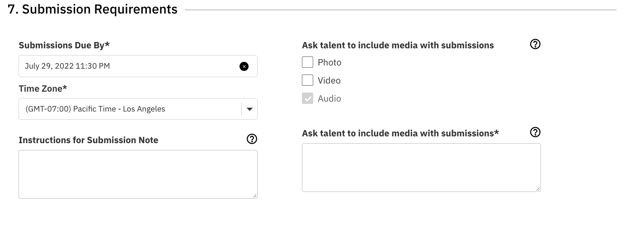
Task: Click resize handle of the right text area
Action: coord(538,189)
